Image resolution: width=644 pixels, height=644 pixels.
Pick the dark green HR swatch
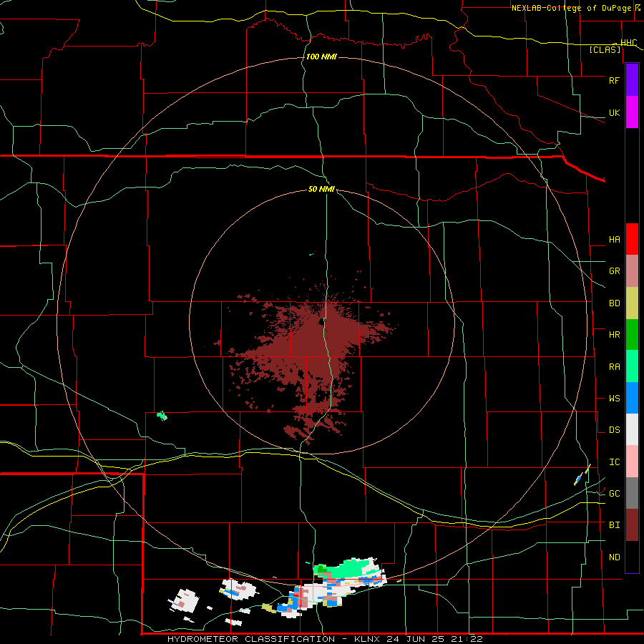click(632, 335)
